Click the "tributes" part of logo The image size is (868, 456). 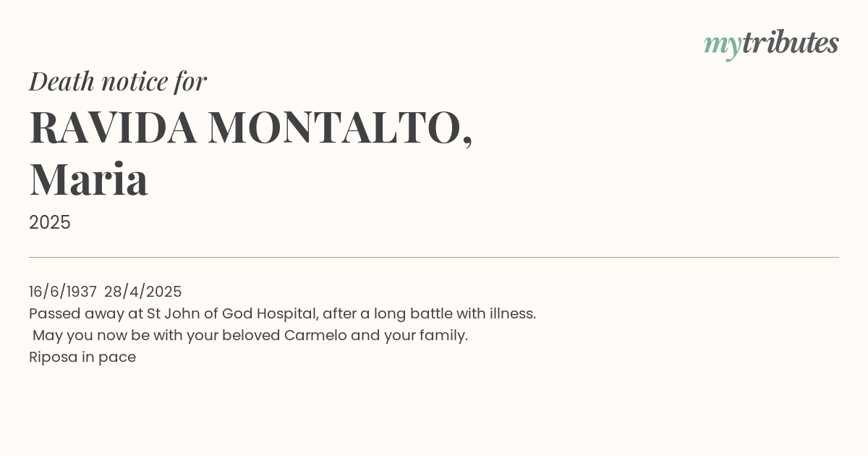pos(790,43)
